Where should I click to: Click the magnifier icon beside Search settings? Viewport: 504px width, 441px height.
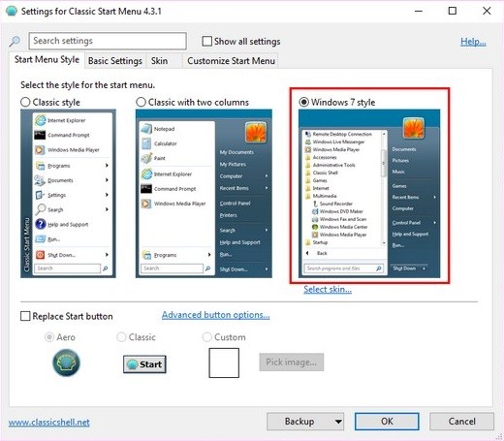(15, 42)
